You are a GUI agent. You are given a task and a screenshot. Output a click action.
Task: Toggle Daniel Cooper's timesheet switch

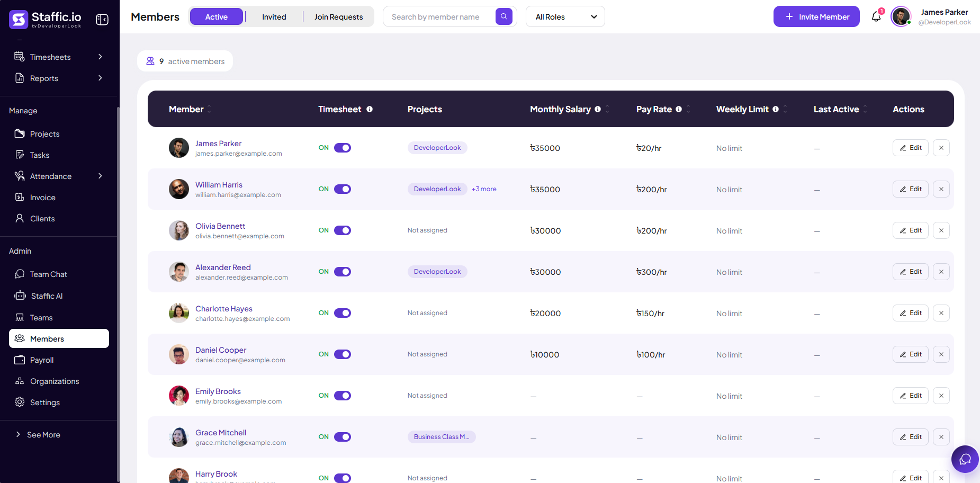coord(343,354)
